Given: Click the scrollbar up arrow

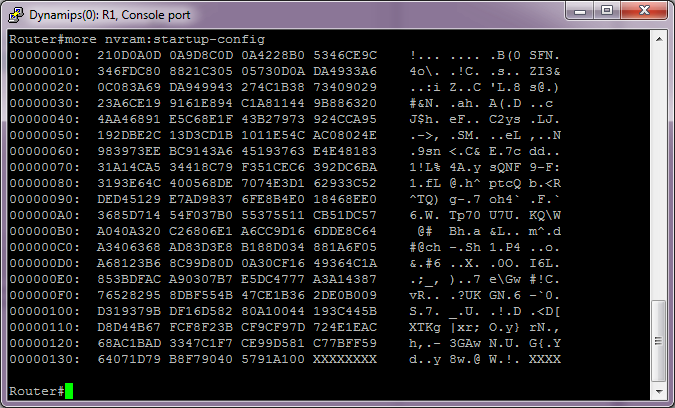Looking at the screenshot, I should pos(659,39).
